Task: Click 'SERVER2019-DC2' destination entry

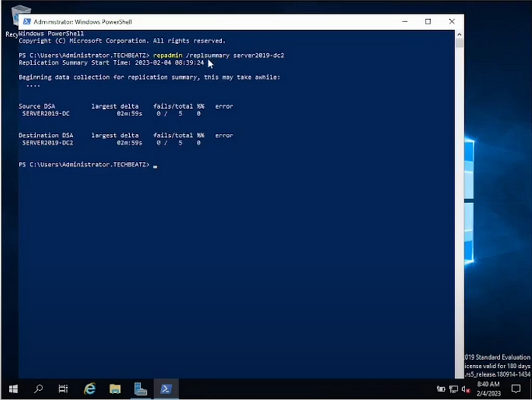Action: [47, 143]
